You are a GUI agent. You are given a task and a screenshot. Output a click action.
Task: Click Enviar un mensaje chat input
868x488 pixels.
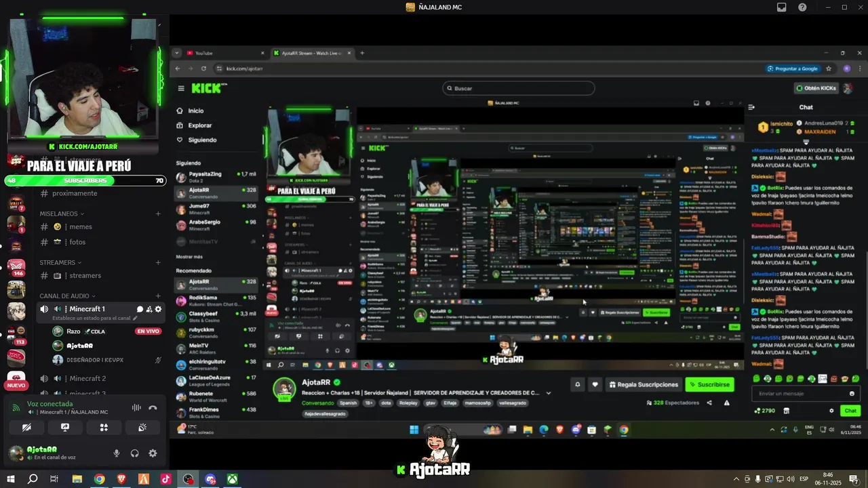805,394
